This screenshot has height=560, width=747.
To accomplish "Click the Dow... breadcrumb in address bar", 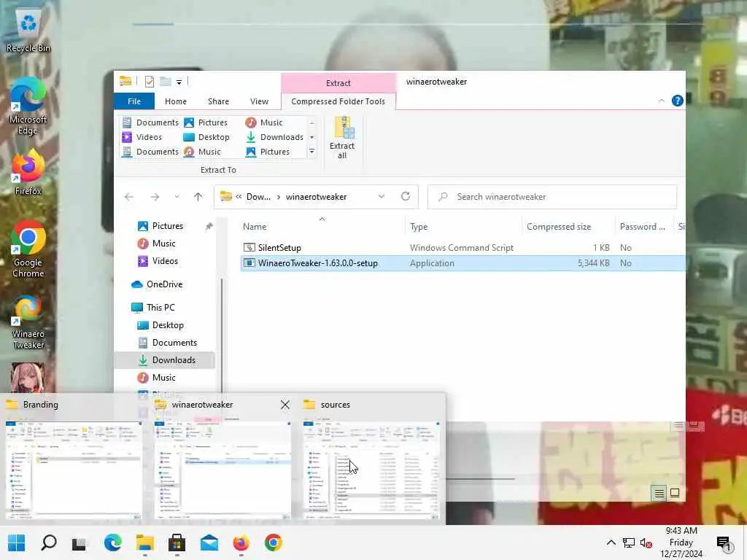I will click(x=258, y=197).
